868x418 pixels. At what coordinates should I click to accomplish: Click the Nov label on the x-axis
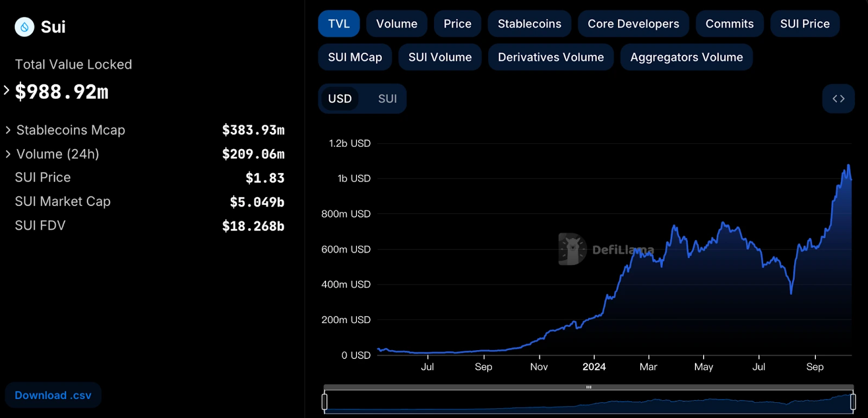point(539,367)
